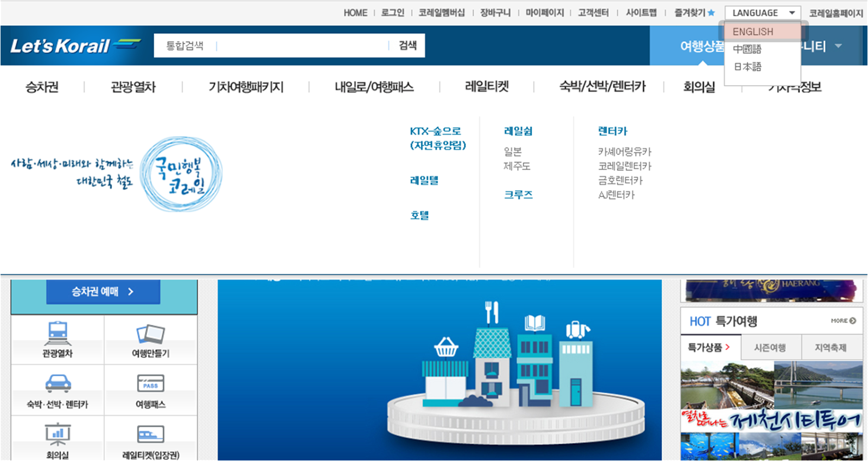Viewport: 868px width, 461px height.
Task: Open the 고객센터 link
Action: pyautogui.click(x=593, y=12)
